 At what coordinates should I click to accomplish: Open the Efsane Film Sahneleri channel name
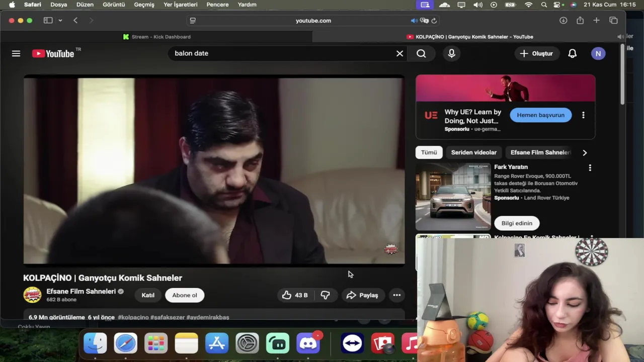[81, 291]
